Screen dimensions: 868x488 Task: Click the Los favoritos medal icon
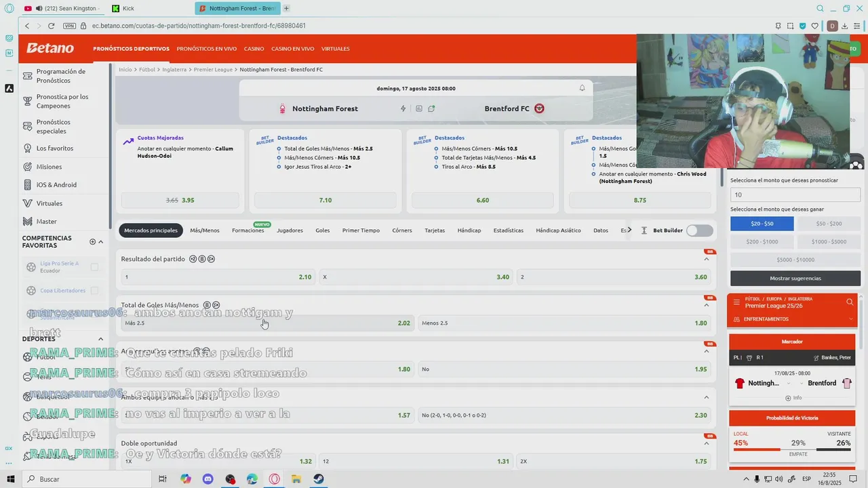click(x=28, y=148)
